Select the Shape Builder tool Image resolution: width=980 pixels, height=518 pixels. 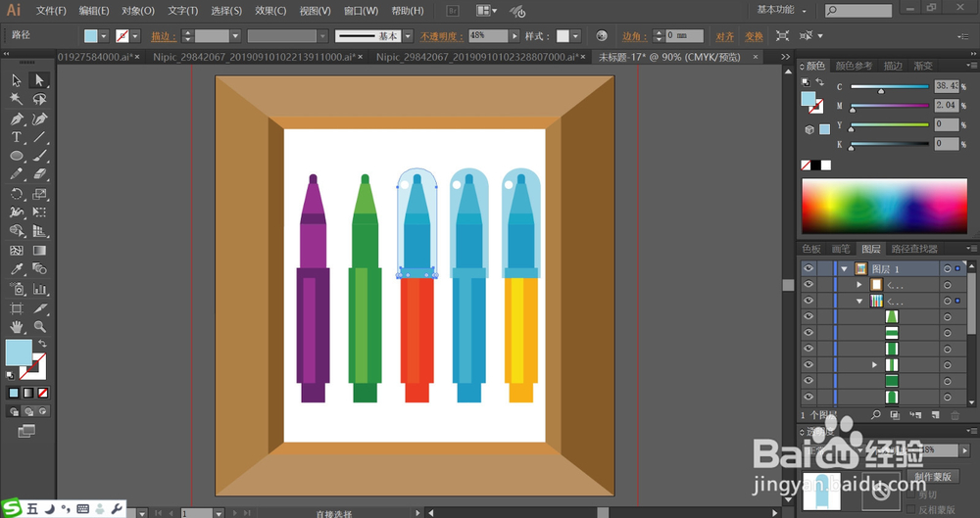click(17, 231)
